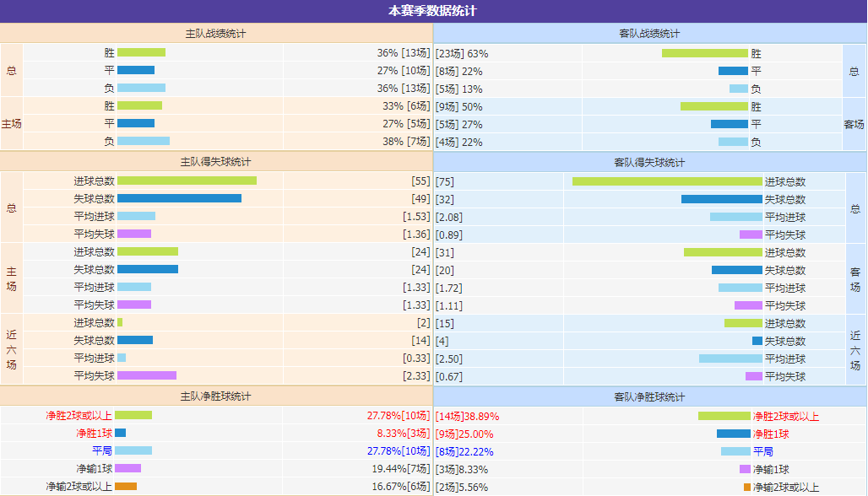
Task: Click the 本赛季数据统计 title header
Action: pyautogui.click(x=433, y=11)
